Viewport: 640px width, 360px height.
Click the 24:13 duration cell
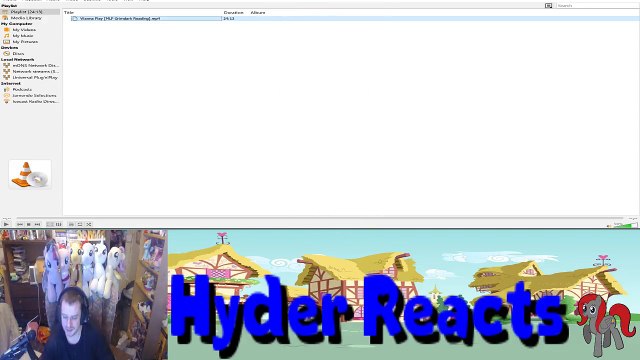[229, 18]
